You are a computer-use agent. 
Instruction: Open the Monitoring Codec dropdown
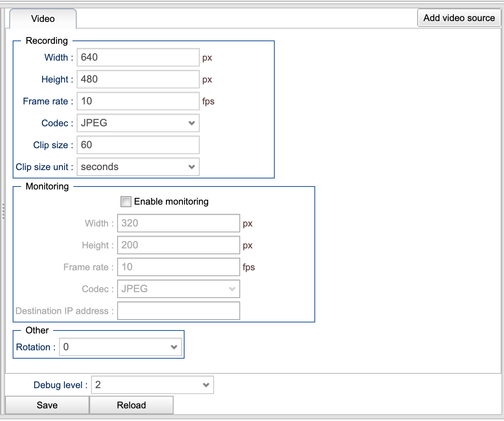[x=178, y=289]
